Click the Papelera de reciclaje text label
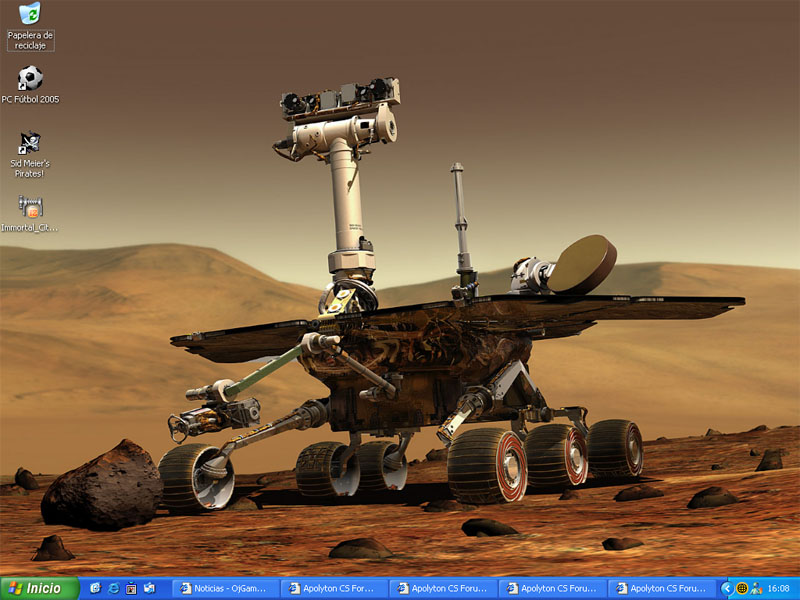This screenshot has height=600, width=800. [30, 40]
